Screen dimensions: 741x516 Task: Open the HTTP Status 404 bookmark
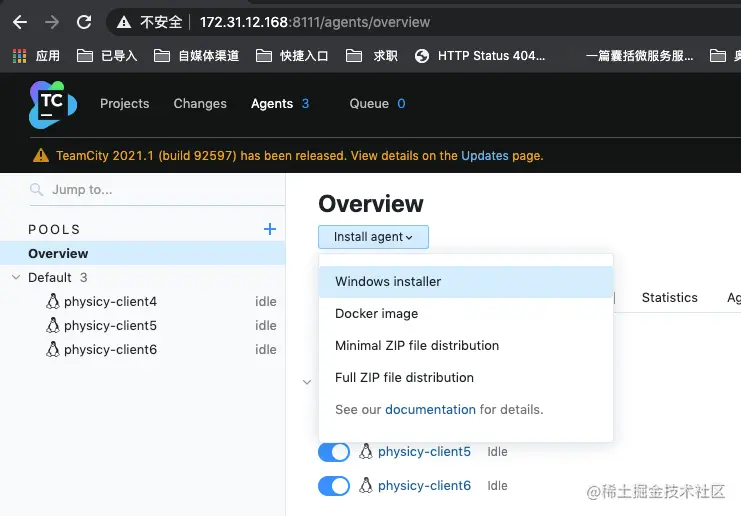click(x=480, y=56)
